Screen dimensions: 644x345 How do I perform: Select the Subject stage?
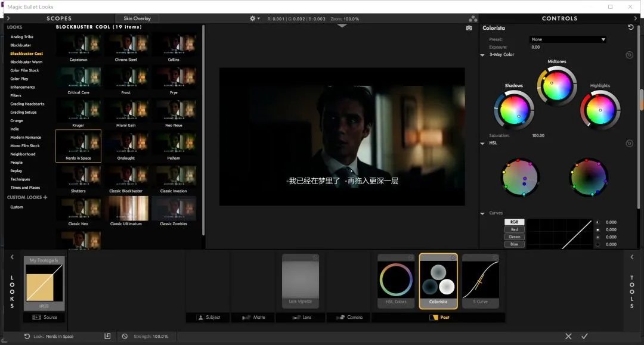(x=209, y=317)
